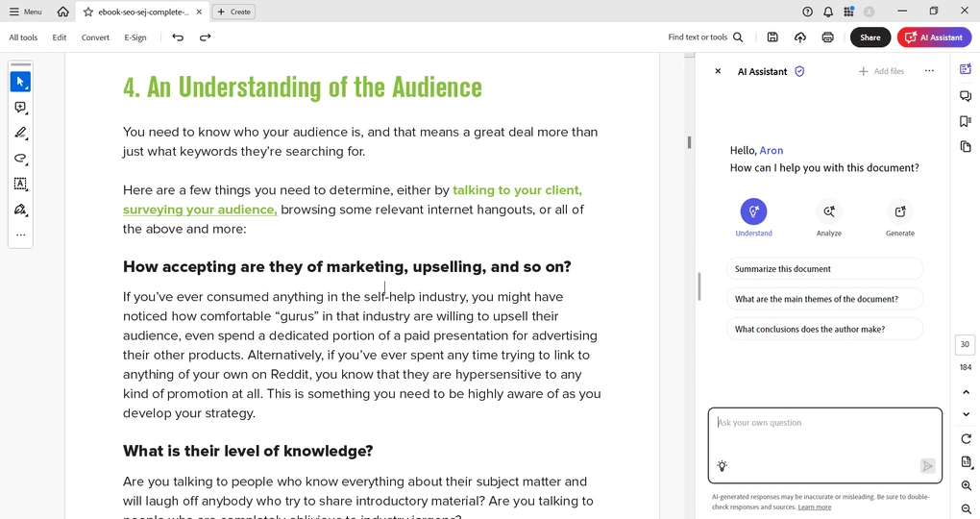The width and height of the screenshot is (980, 519).
Task: Activate the text box tool
Action: 20,184
